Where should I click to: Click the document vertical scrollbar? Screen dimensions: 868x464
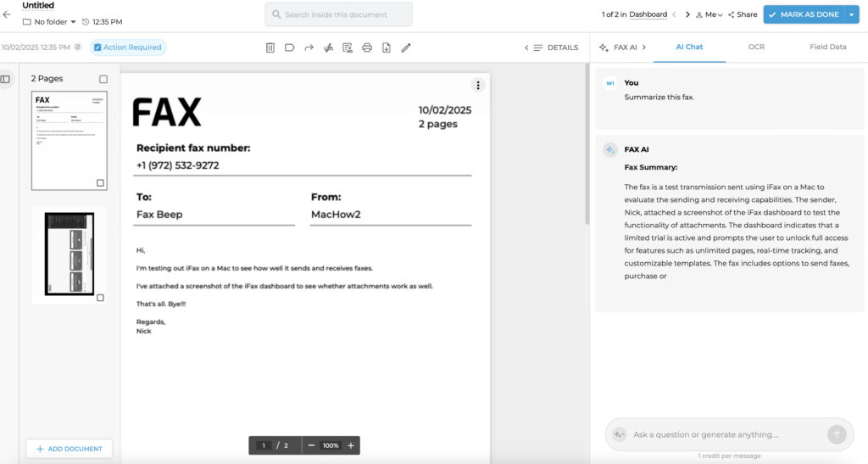[x=587, y=144]
